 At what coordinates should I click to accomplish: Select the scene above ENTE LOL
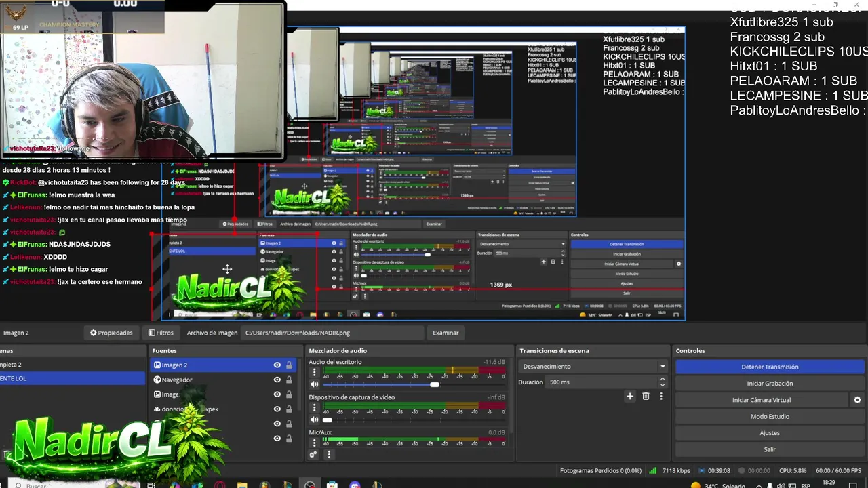point(72,365)
